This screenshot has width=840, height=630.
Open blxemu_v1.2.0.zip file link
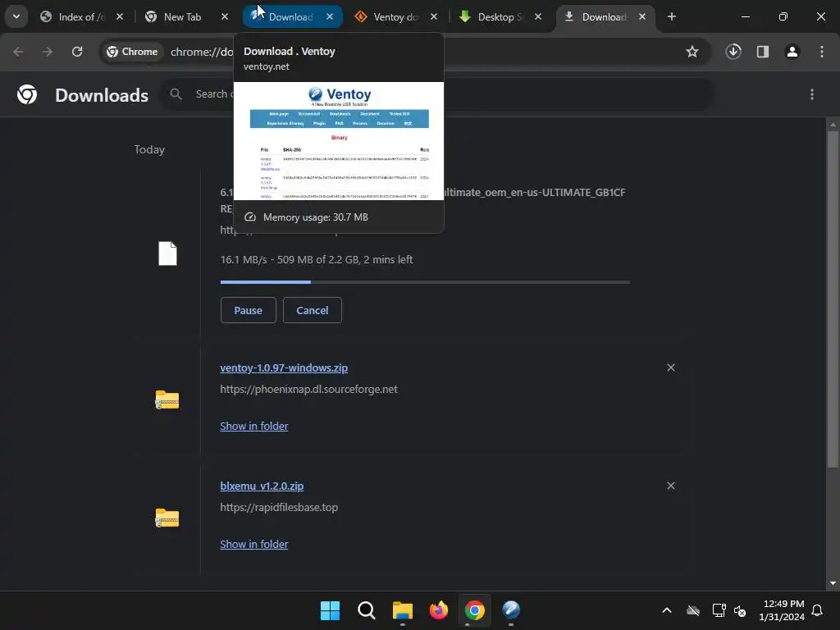point(262,486)
